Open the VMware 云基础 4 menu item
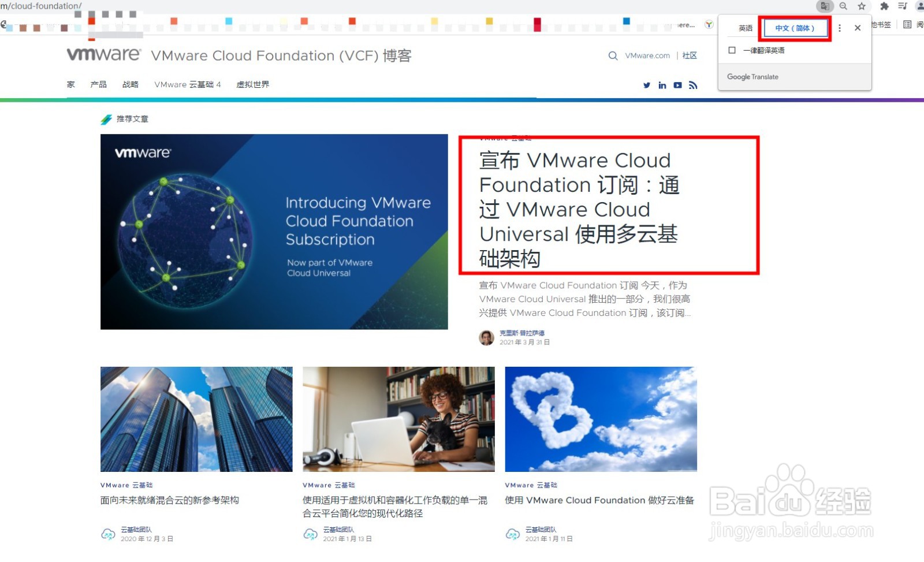Screen dimensions: 924x562 tap(188, 84)
